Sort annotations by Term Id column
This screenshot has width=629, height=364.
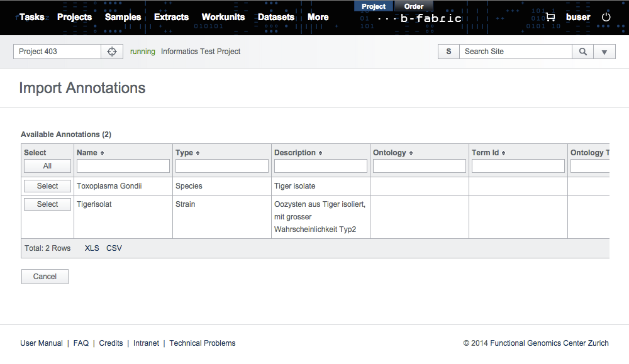(488, 153)
